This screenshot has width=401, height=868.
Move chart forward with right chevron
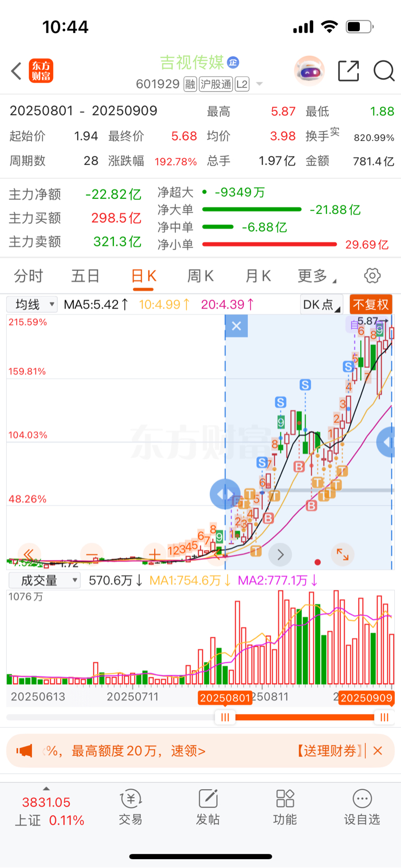[280, 554]
